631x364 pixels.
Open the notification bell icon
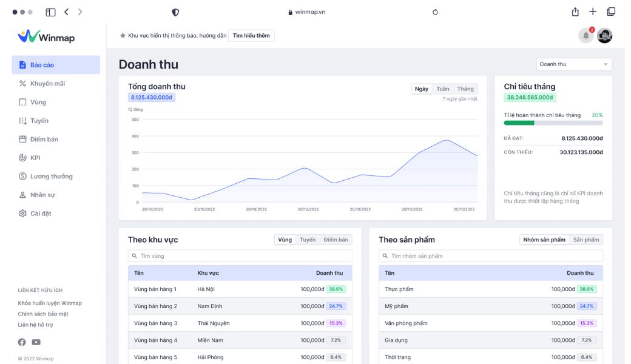point(586,36)
